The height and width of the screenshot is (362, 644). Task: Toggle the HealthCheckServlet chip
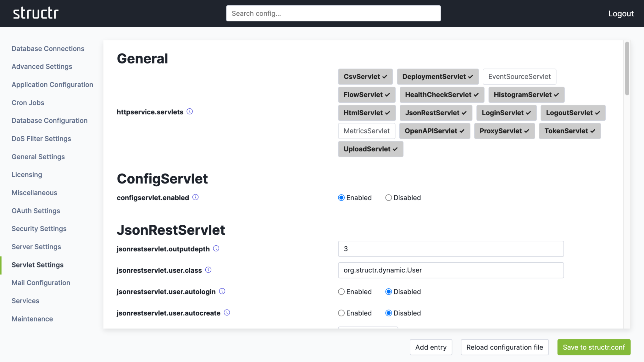(442, 95)
